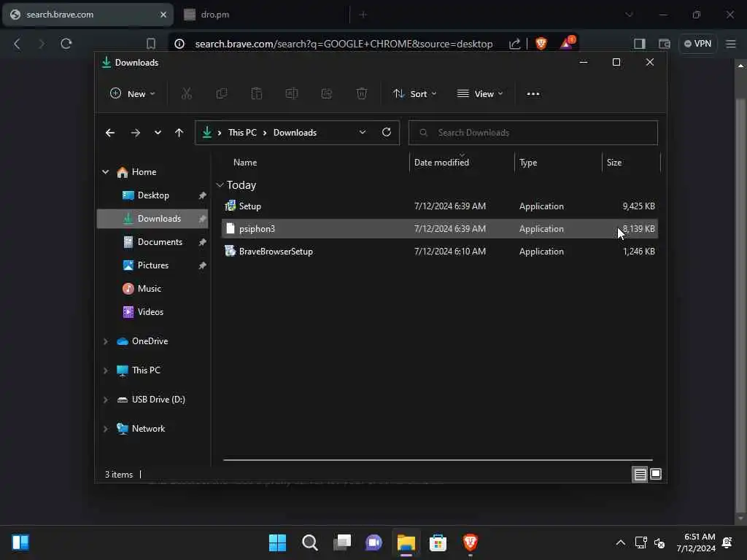Go forward with Explorer forward arrow
This screenshot has height=560, width=747.
[x=135, y=133]
